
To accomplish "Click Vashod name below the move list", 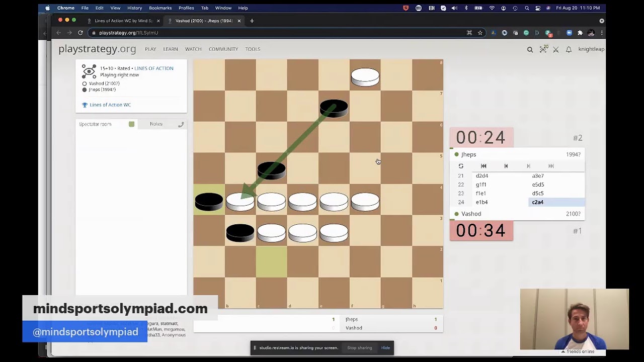I will (471, 214).
